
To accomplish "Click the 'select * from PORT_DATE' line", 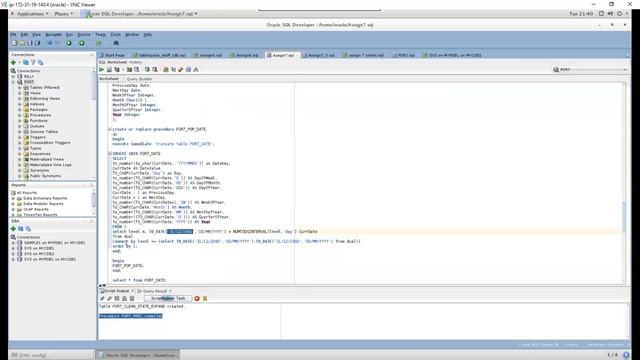I will pyautogui.click(x=139, y=280).
